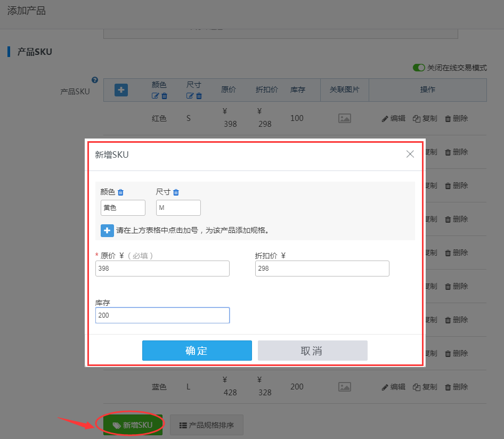This screenshot has width=504, height=439.
Task: Open the 关联图片 picker for the 蓝色 L row
Action: click(x=344, y=387)
